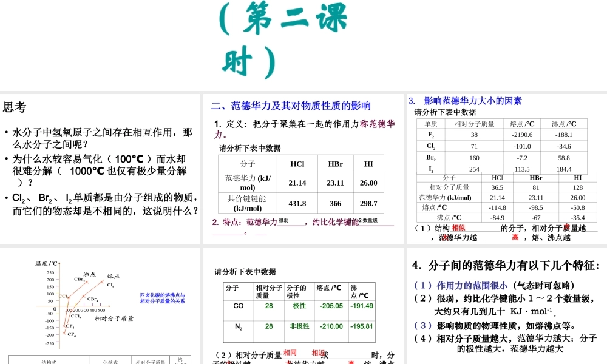Select the 共价键键能 row label

point(246,203)
